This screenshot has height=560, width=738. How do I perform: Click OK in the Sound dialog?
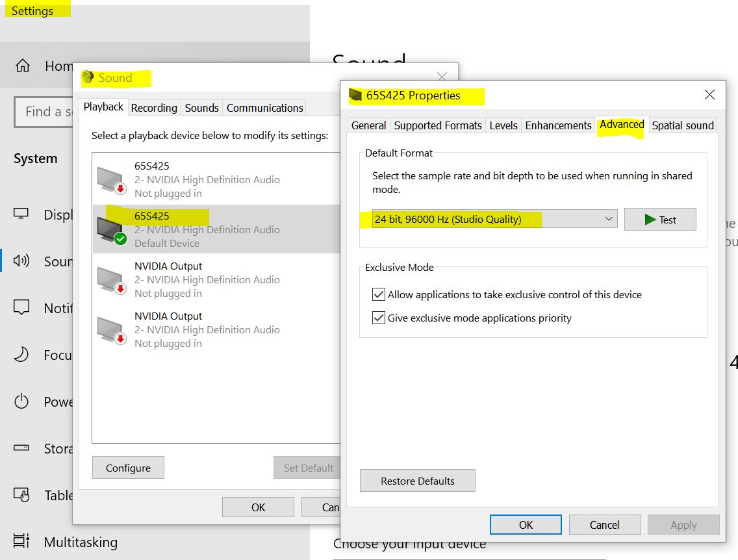tap(258, 507)
